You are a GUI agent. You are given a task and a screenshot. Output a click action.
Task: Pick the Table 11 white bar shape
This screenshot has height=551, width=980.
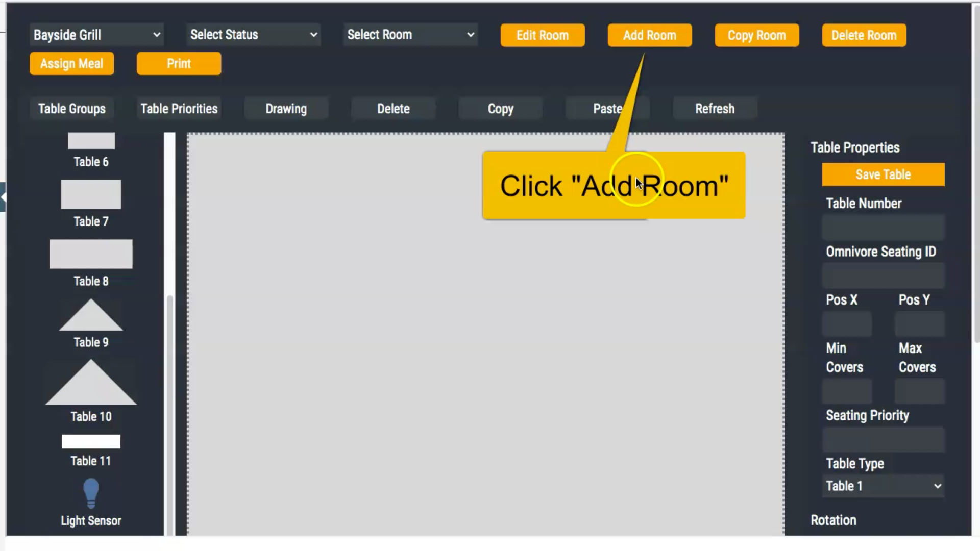coord(91,441)
